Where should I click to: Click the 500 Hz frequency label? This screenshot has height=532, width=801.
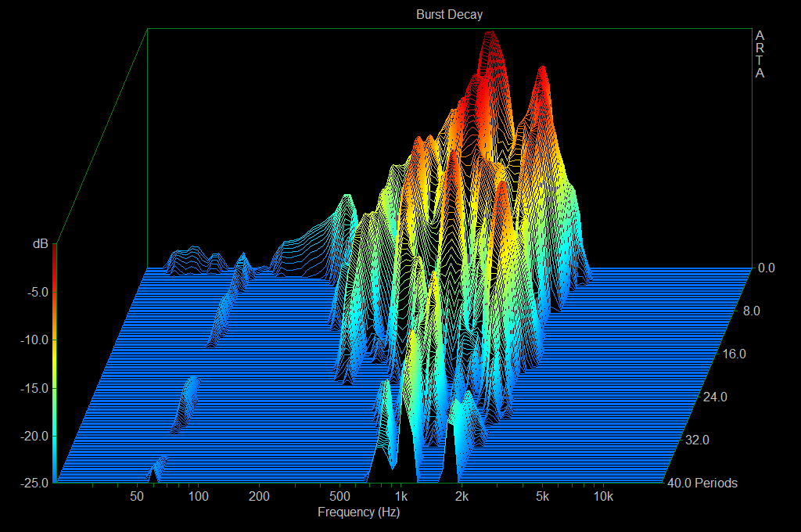click(x=339, y=496)
